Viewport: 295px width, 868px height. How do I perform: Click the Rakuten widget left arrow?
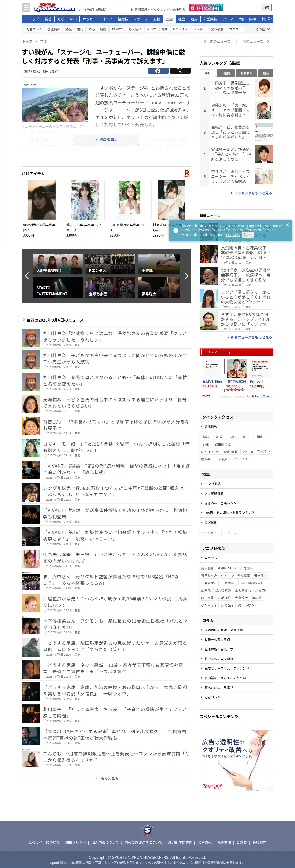[x=226, y=396]
